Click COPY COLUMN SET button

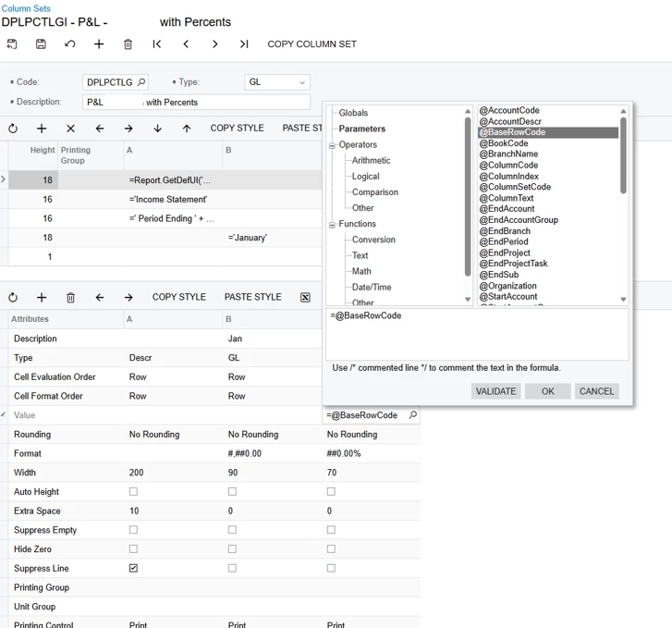[312, 44]
